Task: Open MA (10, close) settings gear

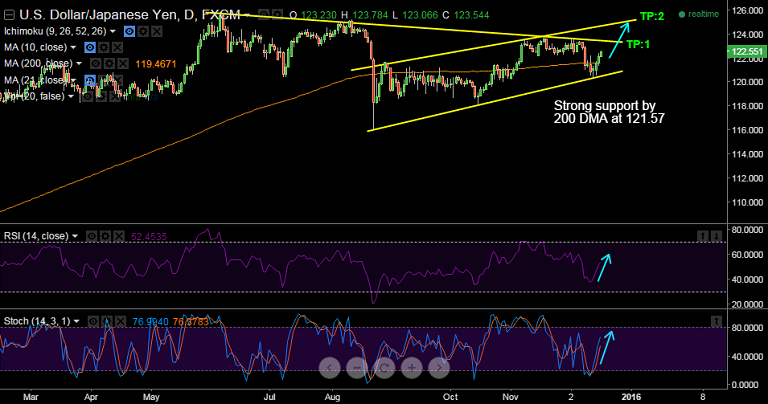Action: click(x=104, y=48)
